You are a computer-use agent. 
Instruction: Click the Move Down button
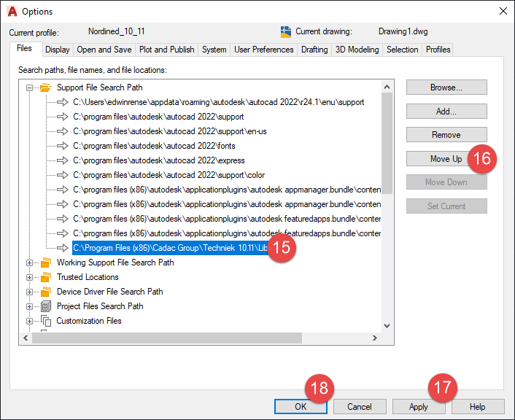click(x=446, y=182)
